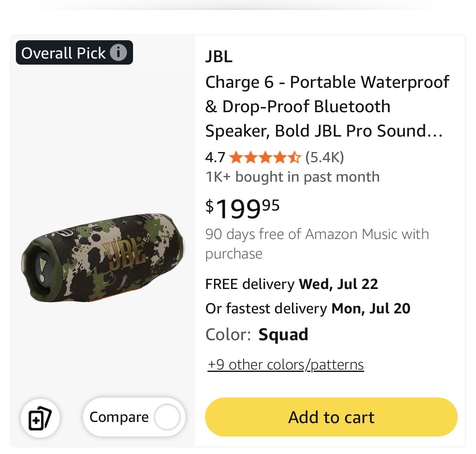Tap the add-to-list cards icon
Image resolution: width=476 pixels, height=454 pixels.
[40, 418]
